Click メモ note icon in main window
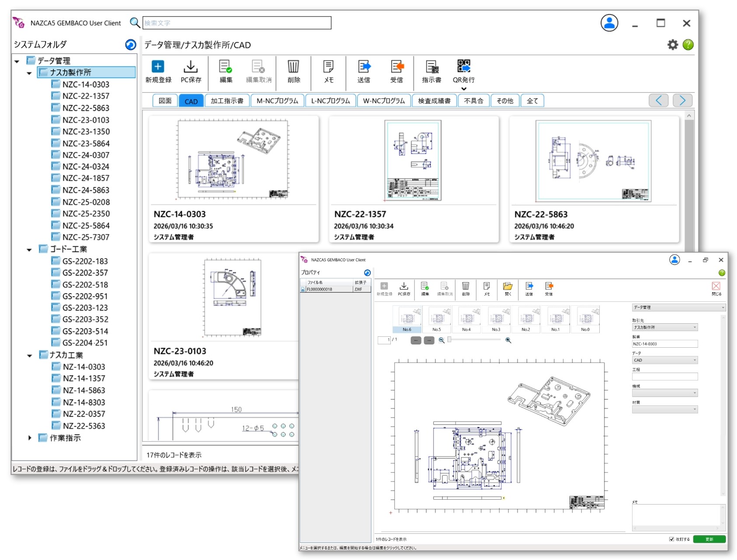 coord(328,66)
